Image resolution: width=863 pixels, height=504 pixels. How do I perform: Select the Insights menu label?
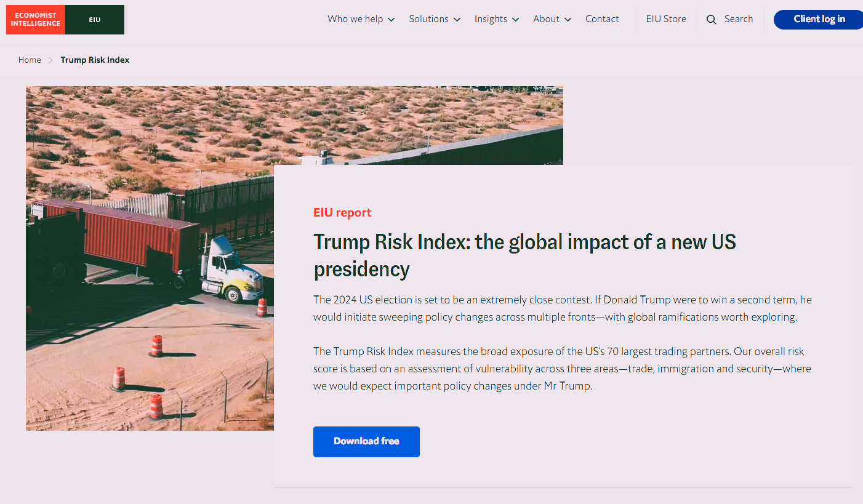click(x=491, y=19)
